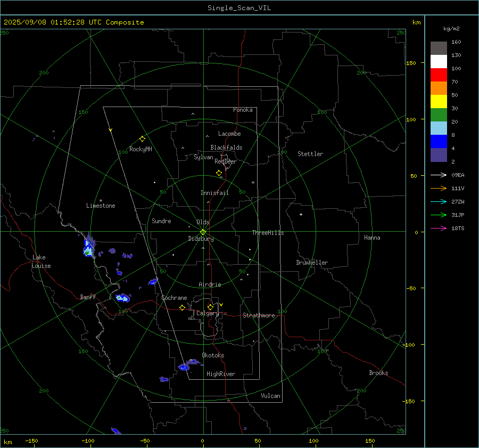This screenshot has height=448, width=479.
Task: Click the Stettler label on the map
Action: click(310, 154)
